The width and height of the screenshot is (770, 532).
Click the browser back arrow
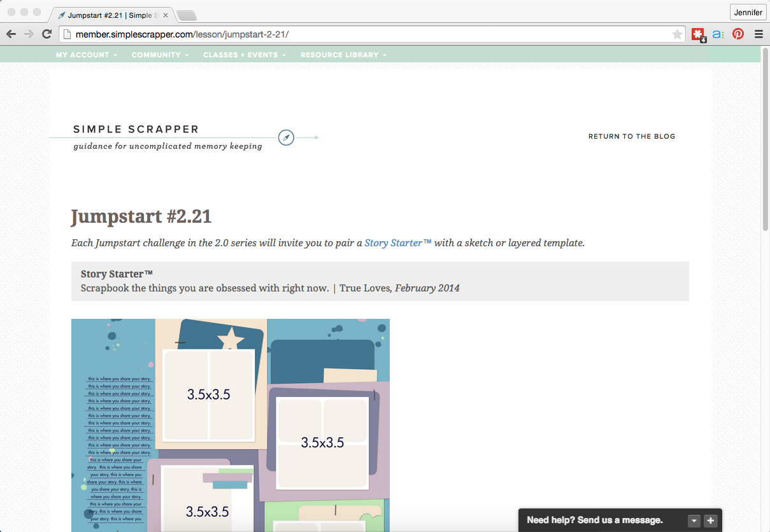coord(11,34)
